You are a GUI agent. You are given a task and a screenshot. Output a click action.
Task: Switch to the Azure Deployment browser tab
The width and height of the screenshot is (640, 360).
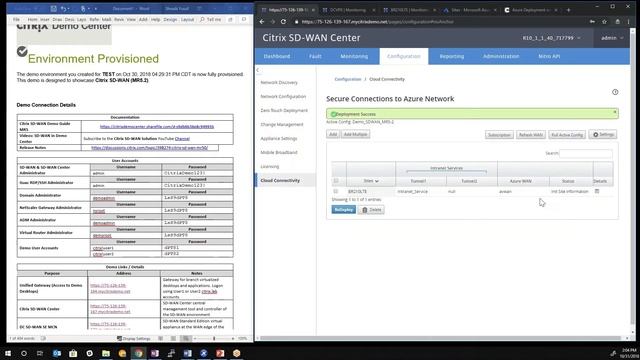click(x=531, y=10)
